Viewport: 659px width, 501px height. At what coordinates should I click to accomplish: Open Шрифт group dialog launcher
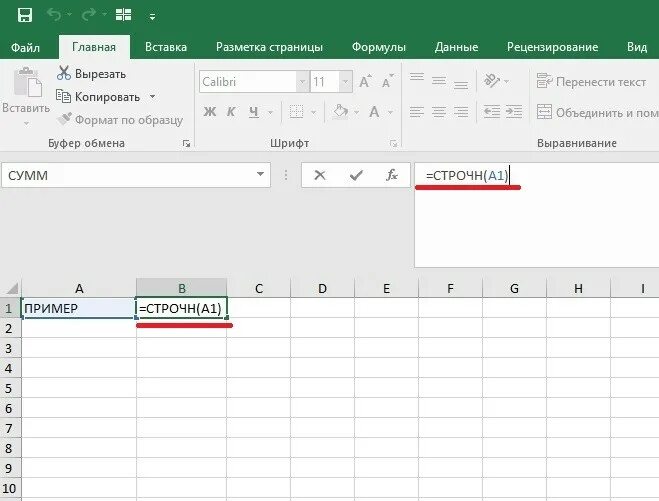pos(393,144)
